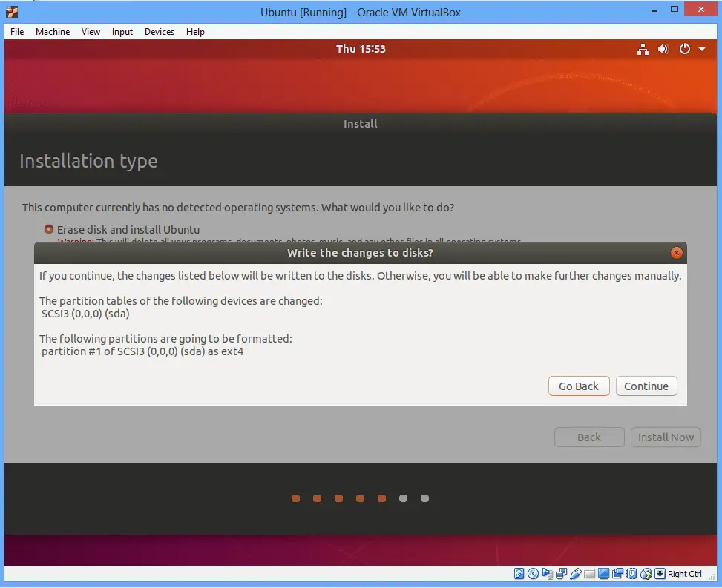Viewport: 722px width, 588px height.
Task: Click the Ubuntu power indicator icon
Action: pyautogui.click(x=685, y=49)
